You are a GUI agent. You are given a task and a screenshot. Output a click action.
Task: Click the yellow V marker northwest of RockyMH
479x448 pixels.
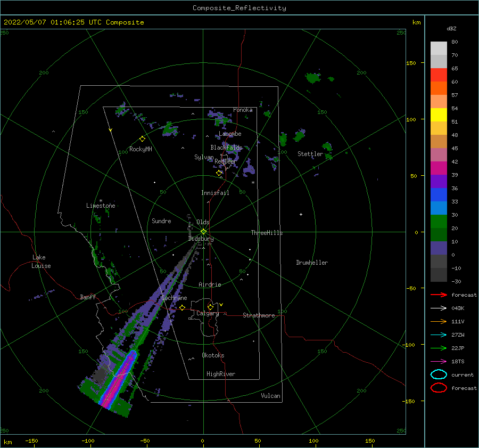[110, 130]
